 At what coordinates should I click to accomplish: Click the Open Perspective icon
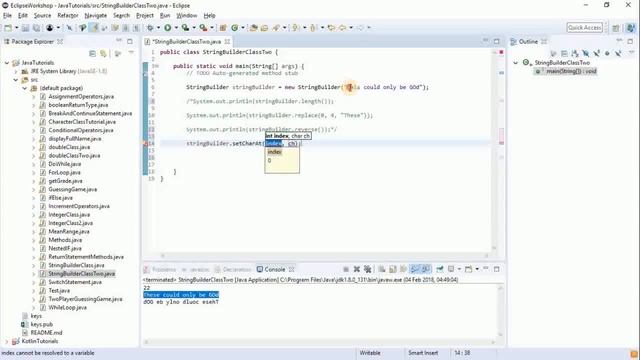(616, 28)
